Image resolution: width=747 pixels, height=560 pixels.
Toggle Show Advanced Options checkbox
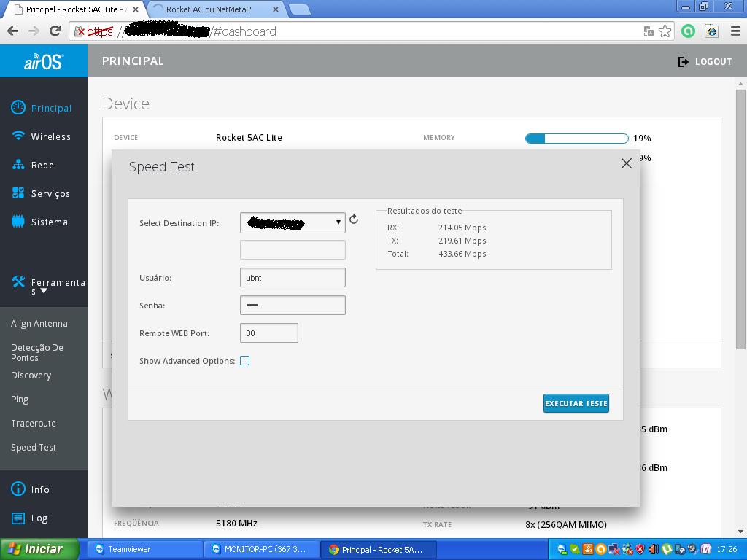point(245,360)
